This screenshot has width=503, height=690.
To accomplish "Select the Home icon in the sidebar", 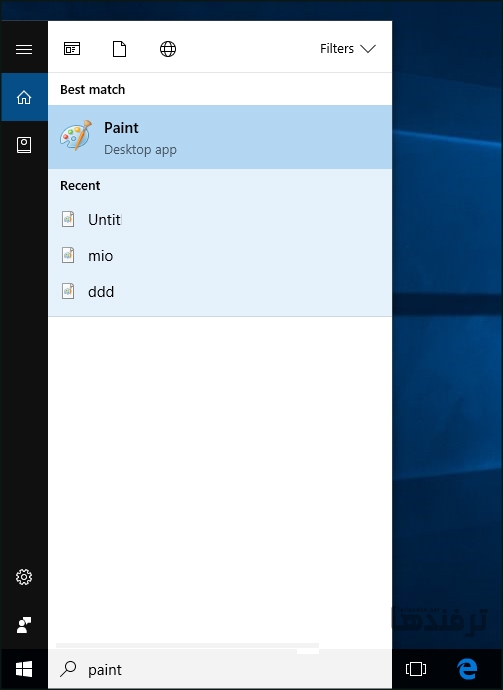I will [24, 97].
